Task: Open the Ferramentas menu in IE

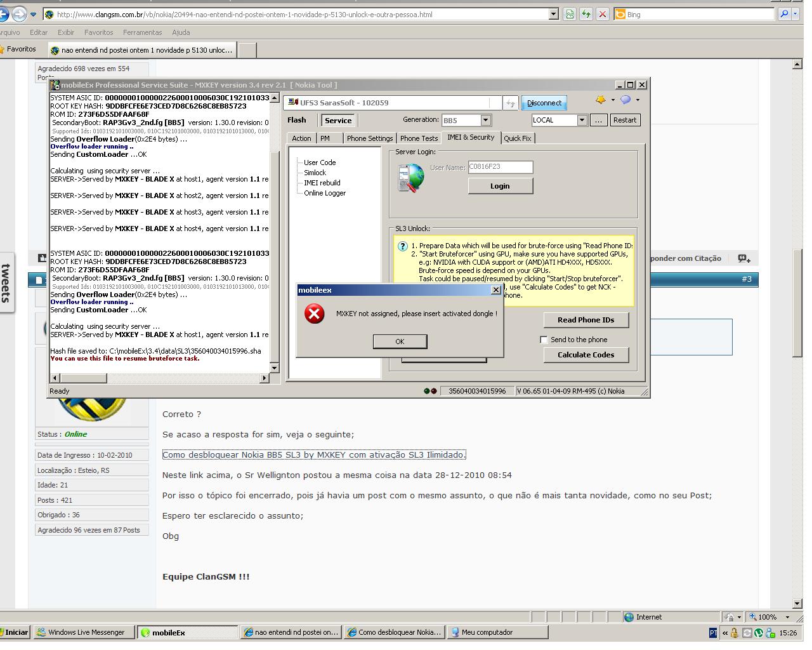Action: point(142,32)
